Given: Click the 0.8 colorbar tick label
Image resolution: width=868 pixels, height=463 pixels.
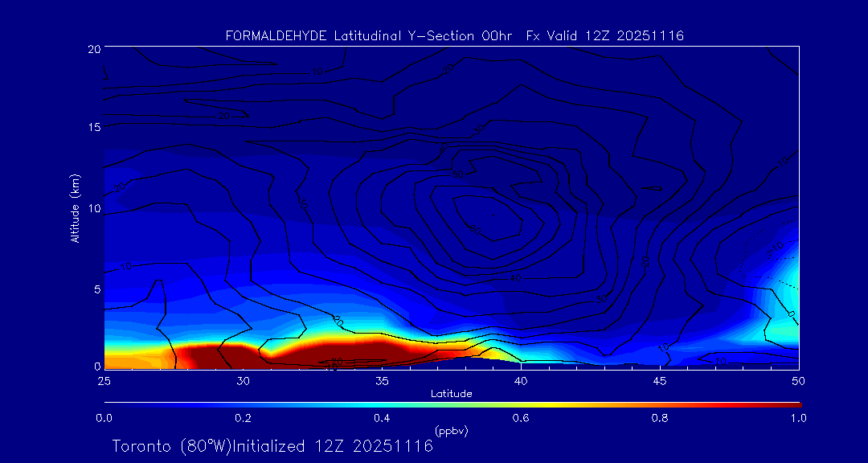Looking at the screenshot, I should coord(660,418).
